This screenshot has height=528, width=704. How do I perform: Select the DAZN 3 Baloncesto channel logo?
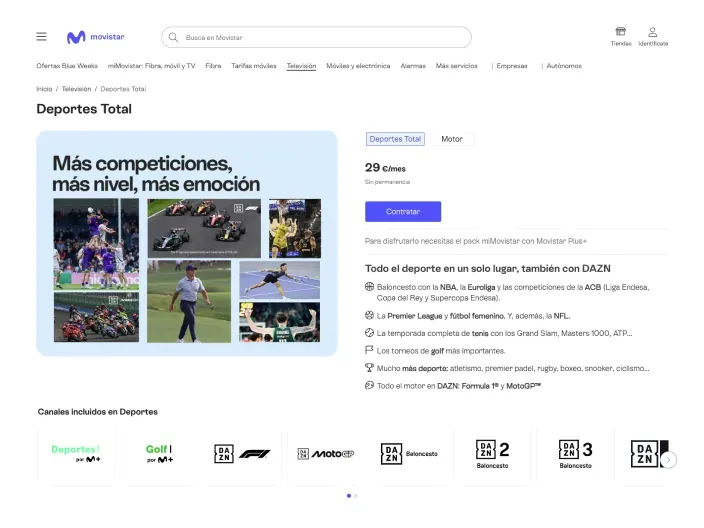(576, 454)
